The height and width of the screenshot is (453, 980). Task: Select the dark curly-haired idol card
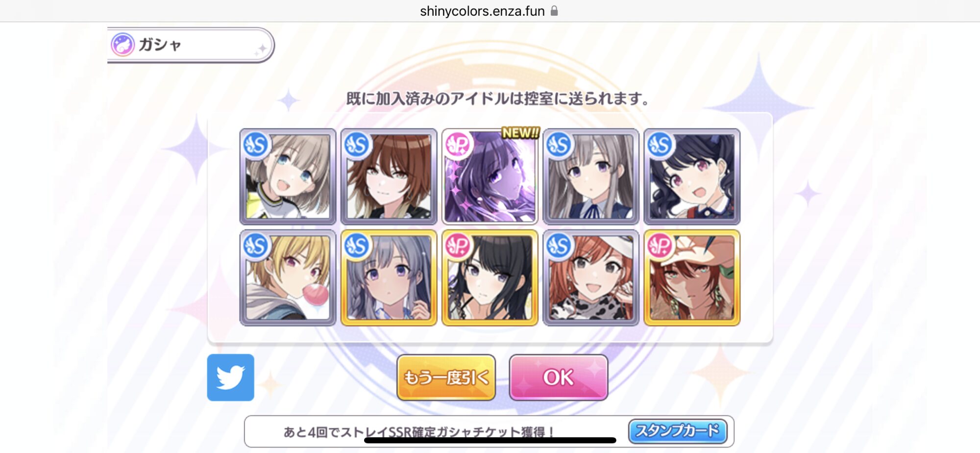pyautogui.click(x=692, y=176)
